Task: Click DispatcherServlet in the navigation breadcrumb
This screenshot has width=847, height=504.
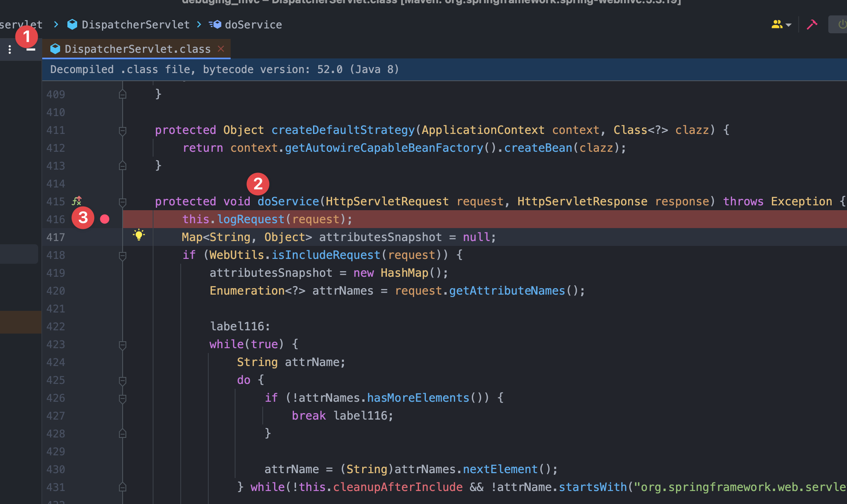Action: pyautogui.click(x=136, y=25)
